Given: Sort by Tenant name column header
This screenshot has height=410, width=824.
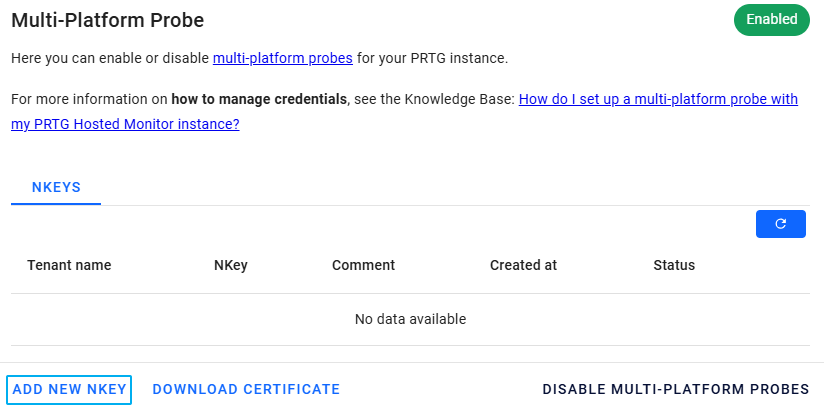Looking at the screenshot, I should [69, 265].
